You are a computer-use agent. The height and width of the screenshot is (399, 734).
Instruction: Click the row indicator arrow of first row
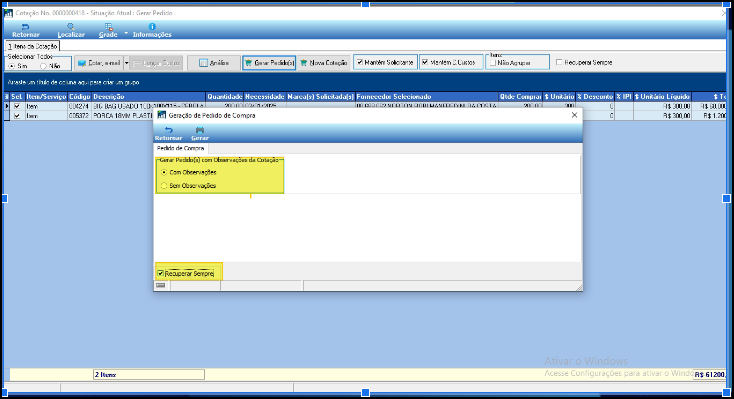[7, 106]
